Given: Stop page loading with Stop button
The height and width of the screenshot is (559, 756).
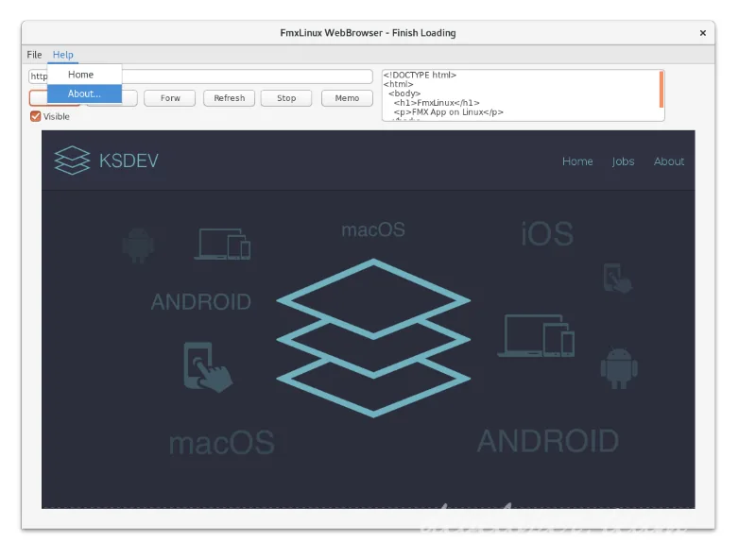Looking at the screenshot, I should coord(286,98).
